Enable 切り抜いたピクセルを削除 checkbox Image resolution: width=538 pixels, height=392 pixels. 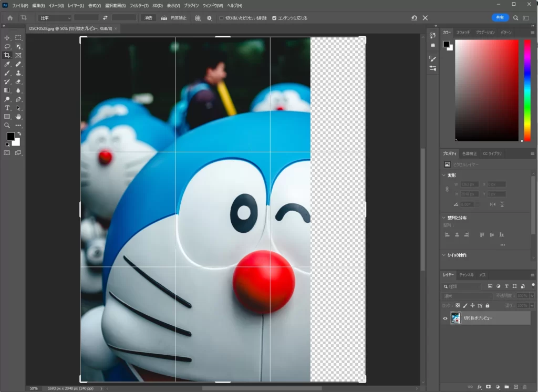(x=221, y=18)
